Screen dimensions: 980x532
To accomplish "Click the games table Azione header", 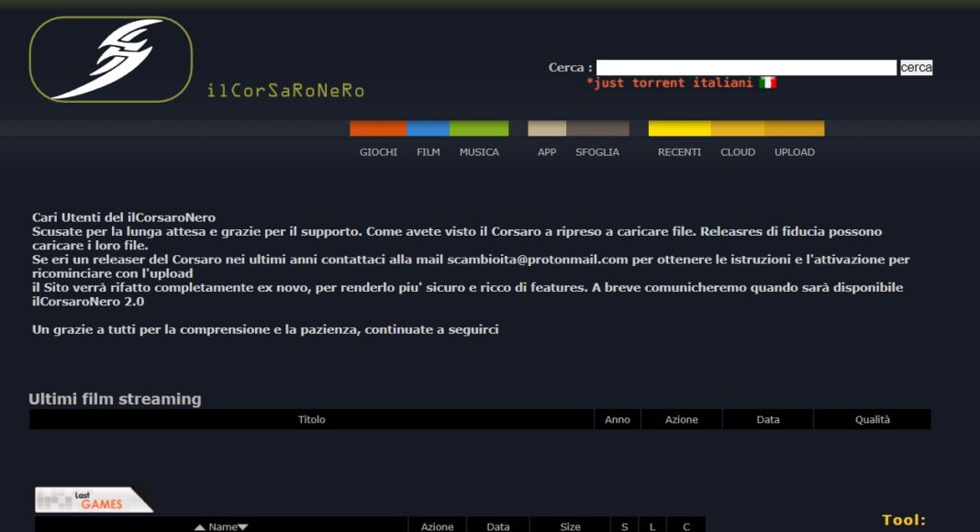I will (437, 526).
